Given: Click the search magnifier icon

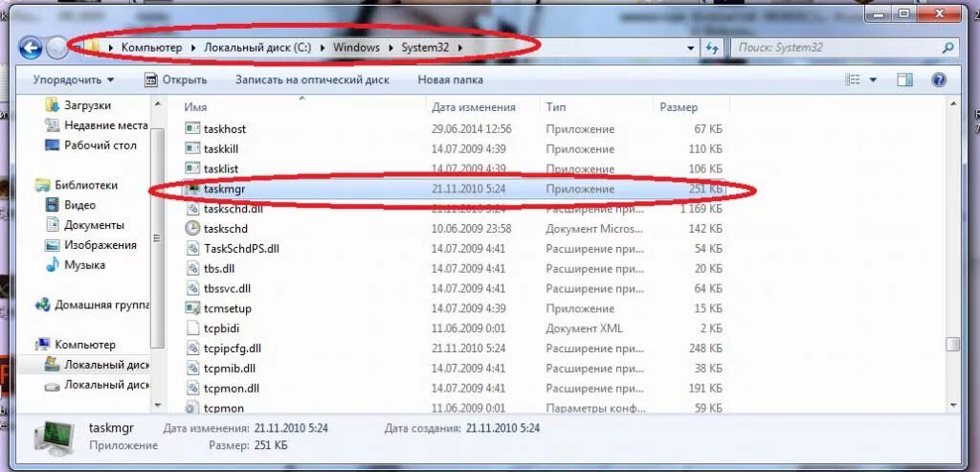Looking at the screenshot, I should click(947, 47).
